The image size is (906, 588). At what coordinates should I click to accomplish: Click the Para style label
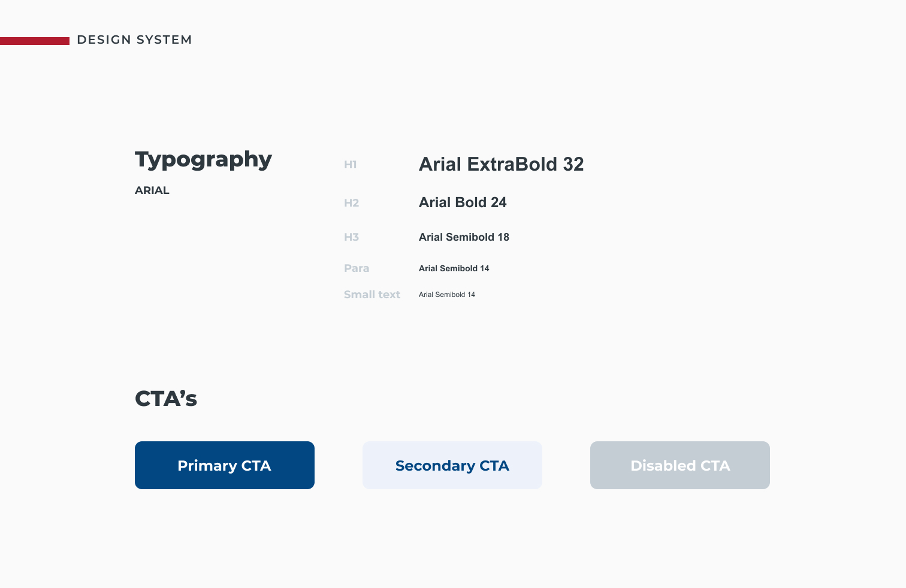pyautogui.click(x=357, y=268)
